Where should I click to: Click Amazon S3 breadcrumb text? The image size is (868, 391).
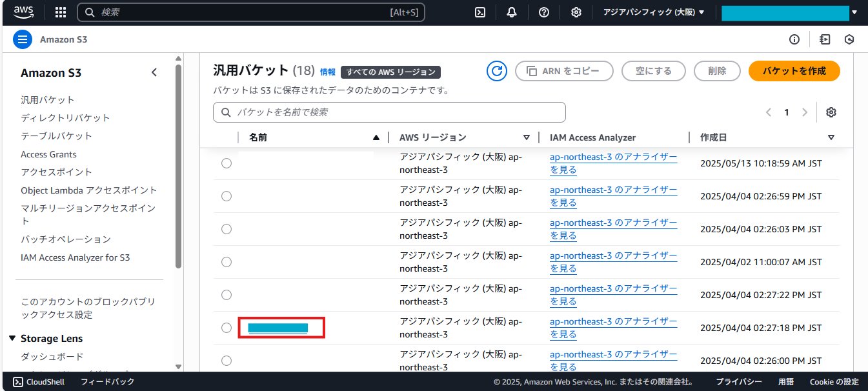(63, 39)
